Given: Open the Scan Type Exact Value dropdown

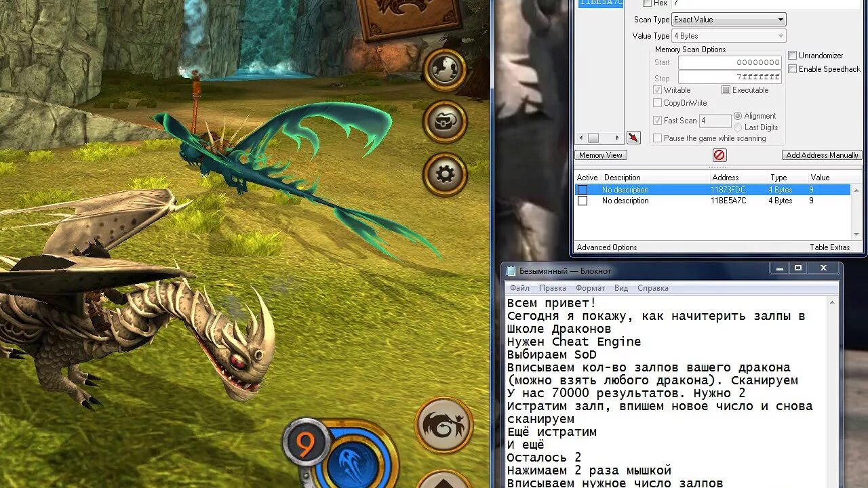Looking at the screenshot, I should click(728, 20).
